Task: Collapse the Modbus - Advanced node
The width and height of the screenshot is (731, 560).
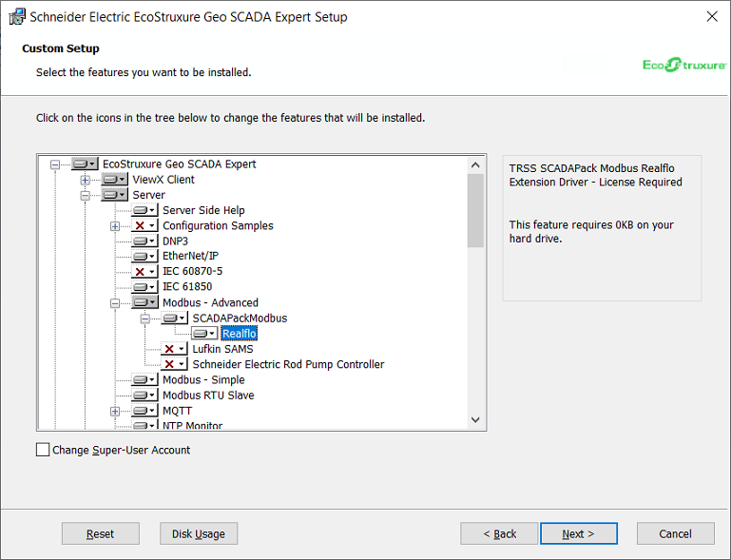Action: pos(115,303)
